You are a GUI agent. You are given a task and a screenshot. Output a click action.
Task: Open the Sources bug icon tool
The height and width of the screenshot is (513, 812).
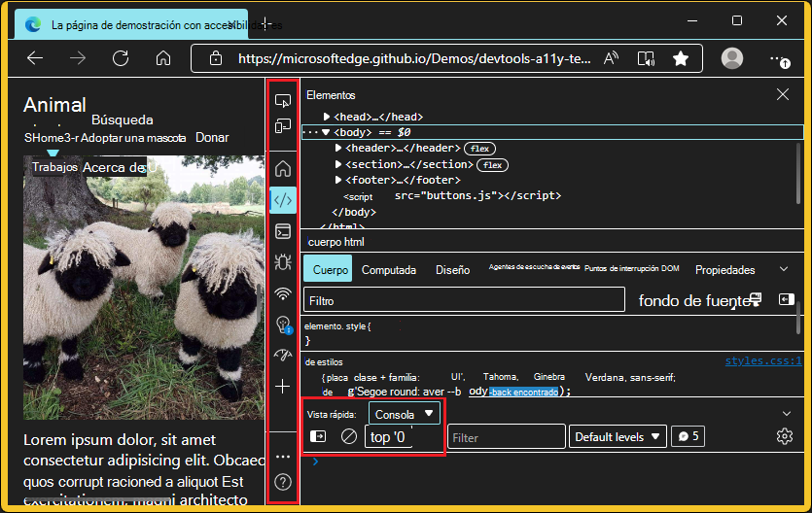tap(283, 262)
